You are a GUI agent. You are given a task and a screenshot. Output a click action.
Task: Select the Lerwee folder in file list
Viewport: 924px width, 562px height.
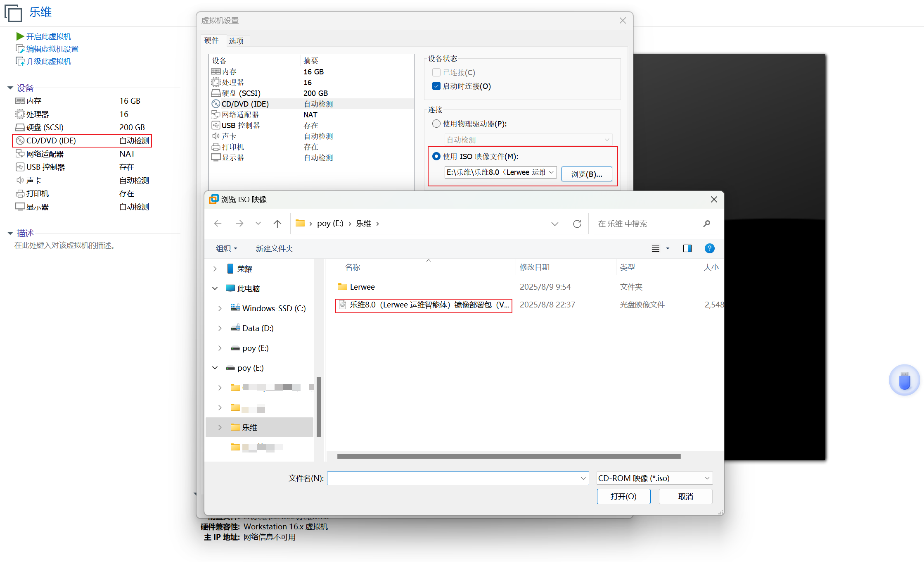tap(357, 287)
